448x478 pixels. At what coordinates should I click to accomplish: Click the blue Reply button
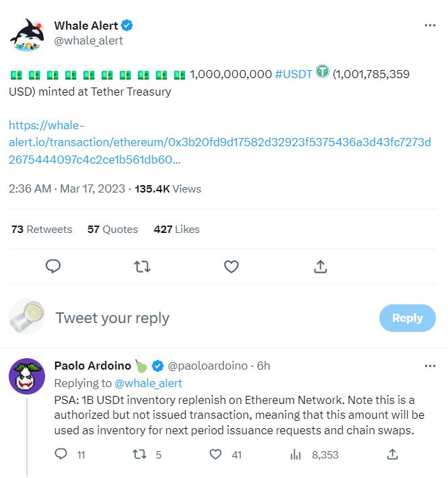(407, 318)
